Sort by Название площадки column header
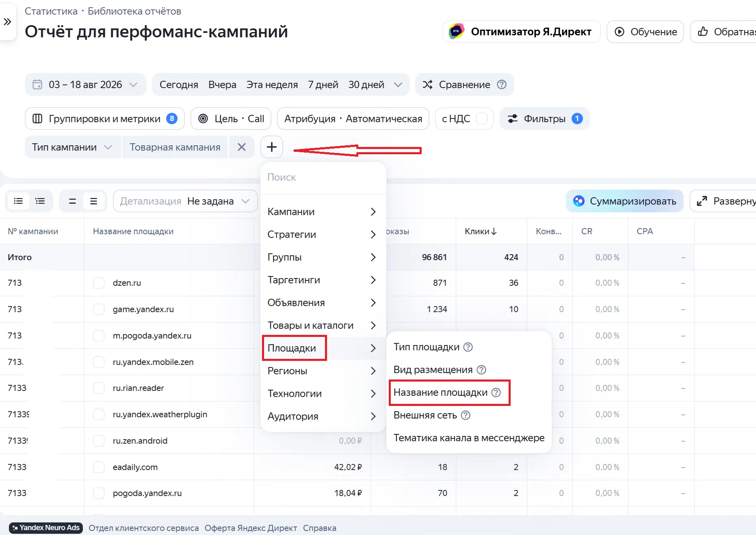 point(133,231)
